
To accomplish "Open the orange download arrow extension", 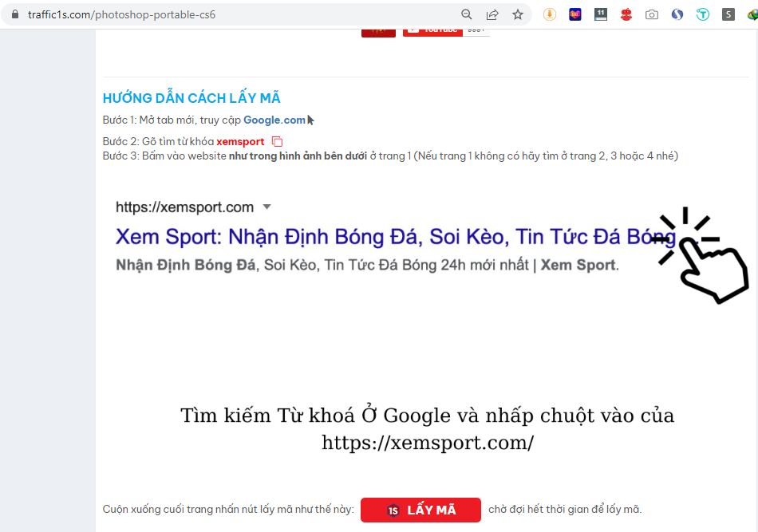I will (x=550, y=14).
